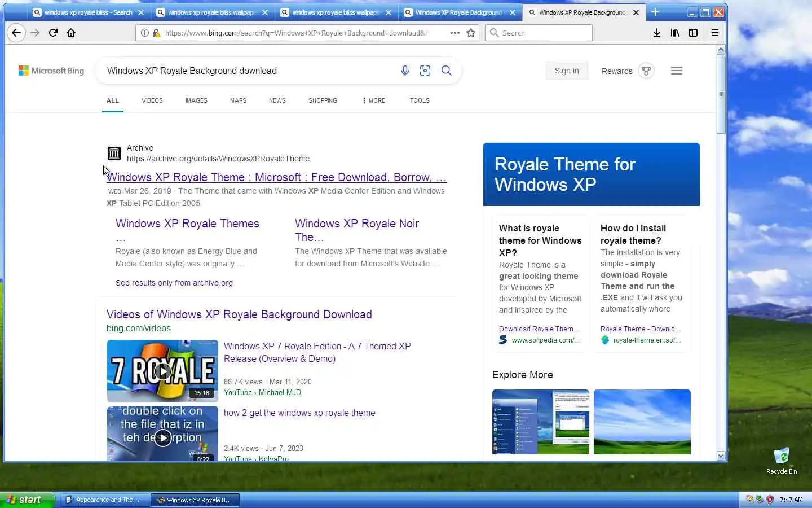The image size is (812, 508).
Task: Search by voice using microphone icon
Action: click(x=405, y=71)
